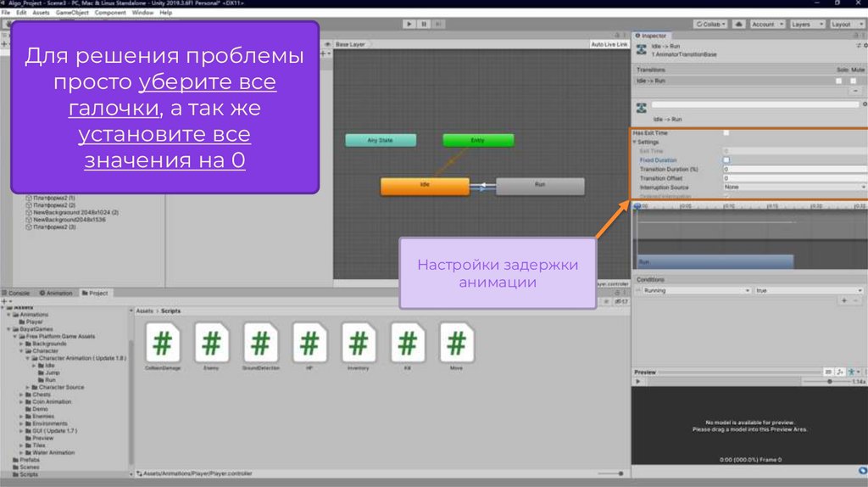
Task: Open the Enemy script
Action: (211, 345)
